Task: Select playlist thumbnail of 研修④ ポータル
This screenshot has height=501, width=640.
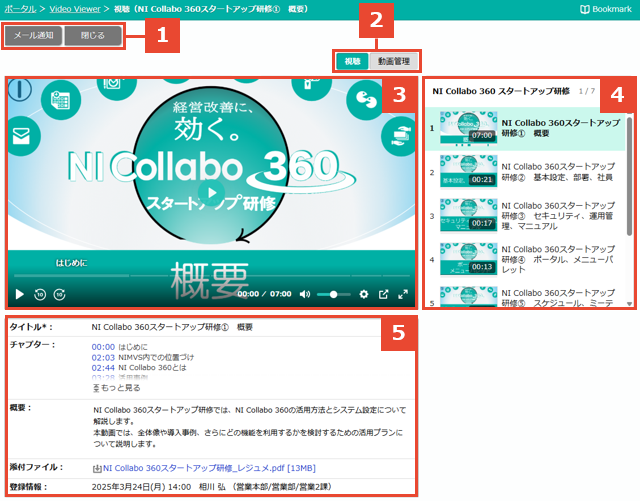Action: click(469, 259)
